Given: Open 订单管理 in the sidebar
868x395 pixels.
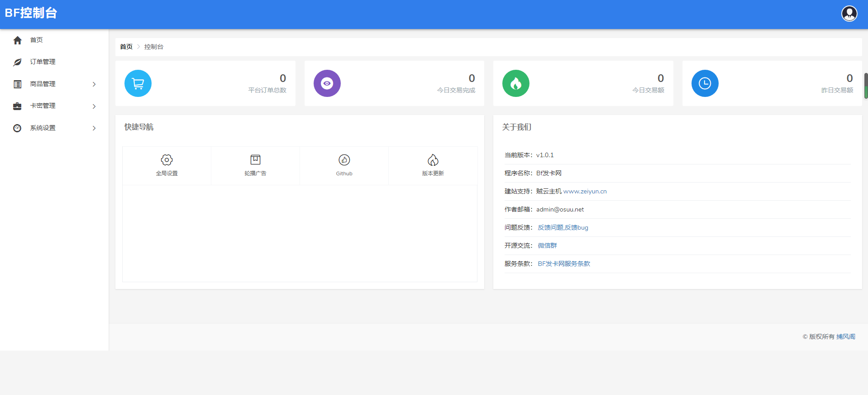Looking at the screenshot, I should click(43, 62).
